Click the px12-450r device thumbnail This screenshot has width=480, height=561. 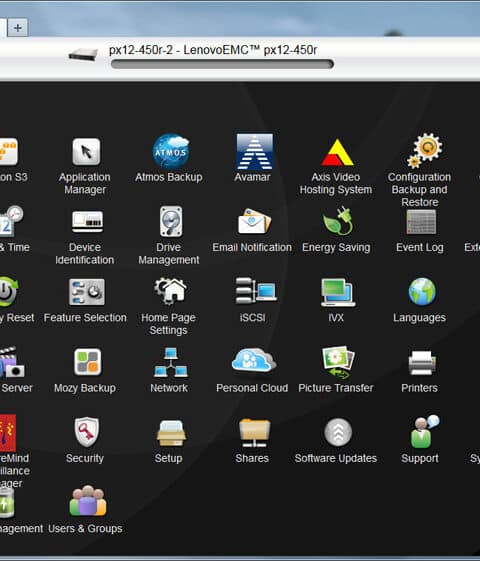pos(83,55)
